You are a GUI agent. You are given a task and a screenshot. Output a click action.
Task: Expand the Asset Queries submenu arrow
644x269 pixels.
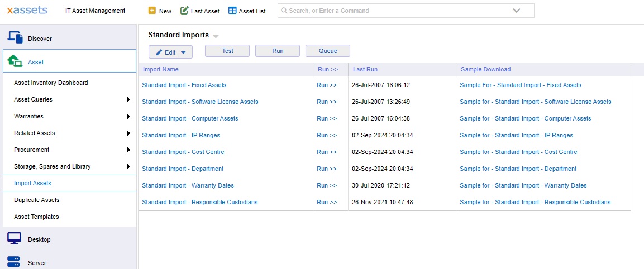coord(128,99)
